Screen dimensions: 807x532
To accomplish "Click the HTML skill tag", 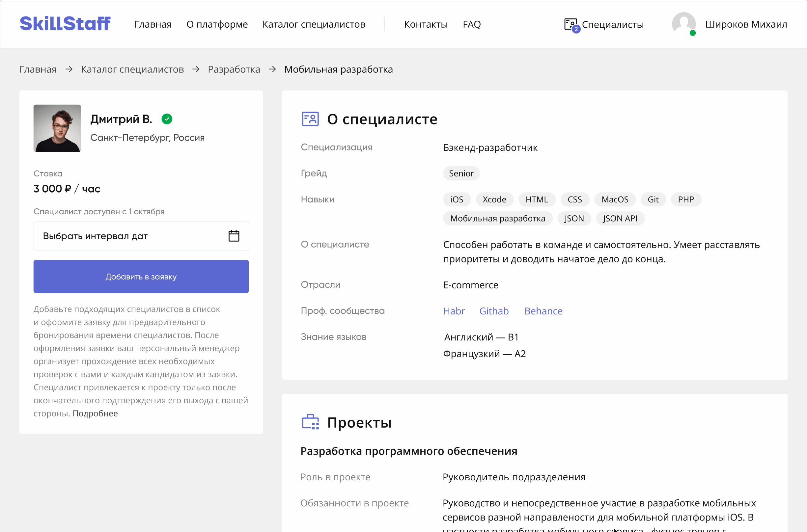I will tap(537, 199).
